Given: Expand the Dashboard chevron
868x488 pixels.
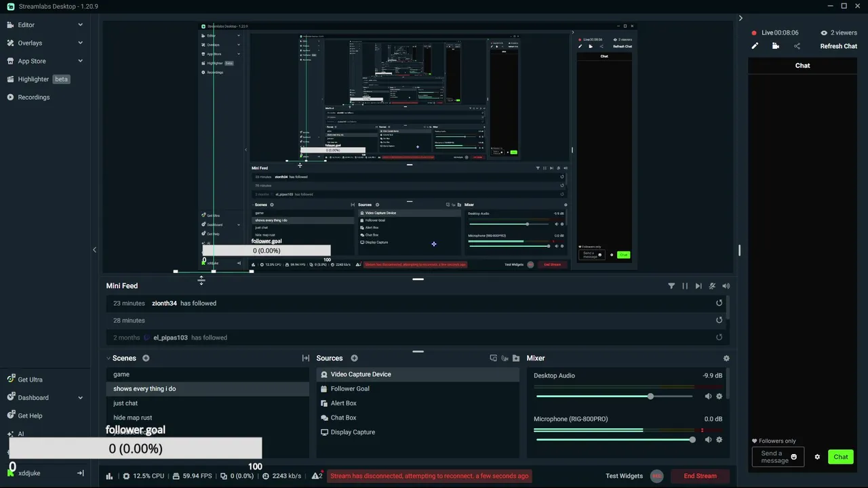Looking at the screenshot, I should (80, 398).
